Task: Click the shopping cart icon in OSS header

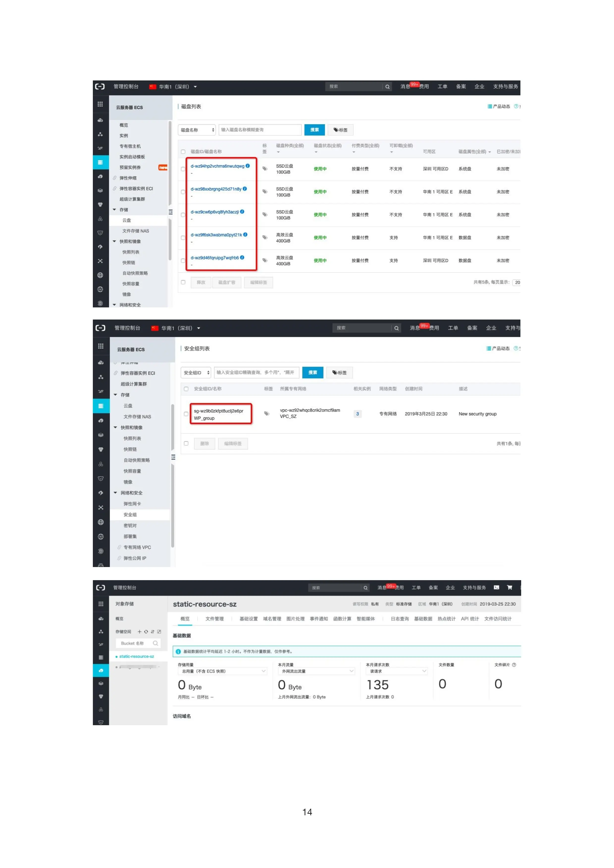Action: click(x=509, y=587)
